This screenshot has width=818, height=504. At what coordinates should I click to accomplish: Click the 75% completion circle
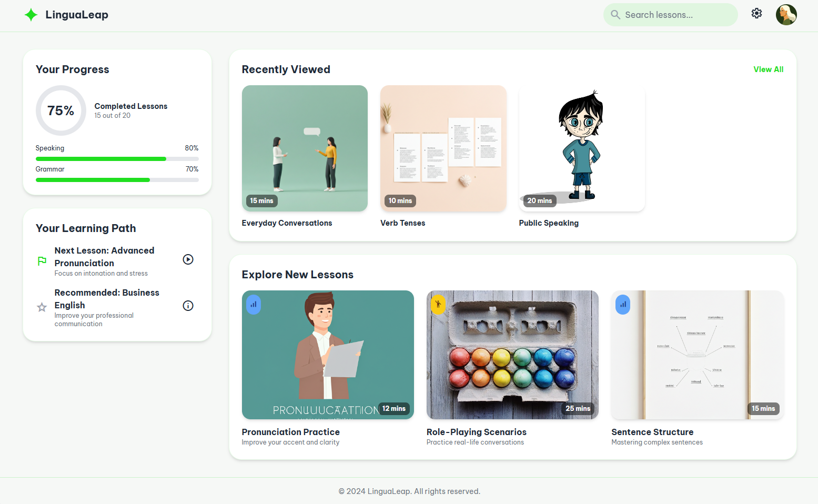point(61,110)
